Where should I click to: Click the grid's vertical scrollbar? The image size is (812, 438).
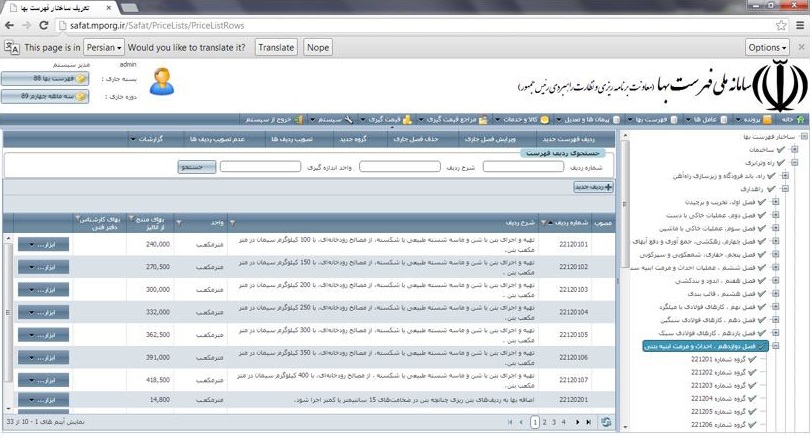pyautogui.click(x=8, y=320)
